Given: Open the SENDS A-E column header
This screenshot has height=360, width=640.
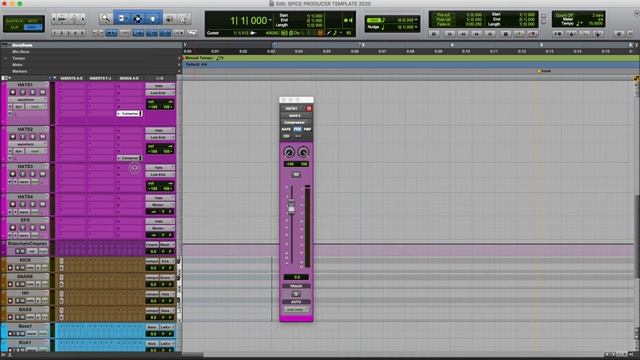Looking at the screenshot, I should pyautogui.click(x=129, y=78).
